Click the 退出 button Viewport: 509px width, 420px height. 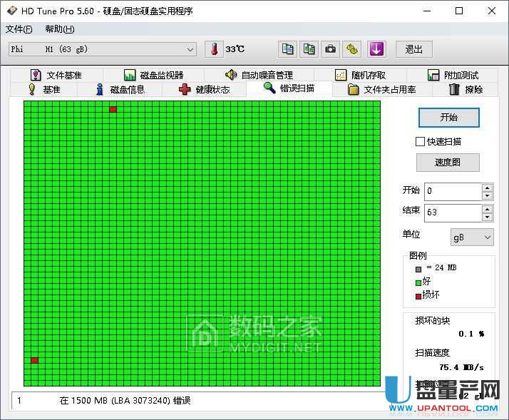414,49
